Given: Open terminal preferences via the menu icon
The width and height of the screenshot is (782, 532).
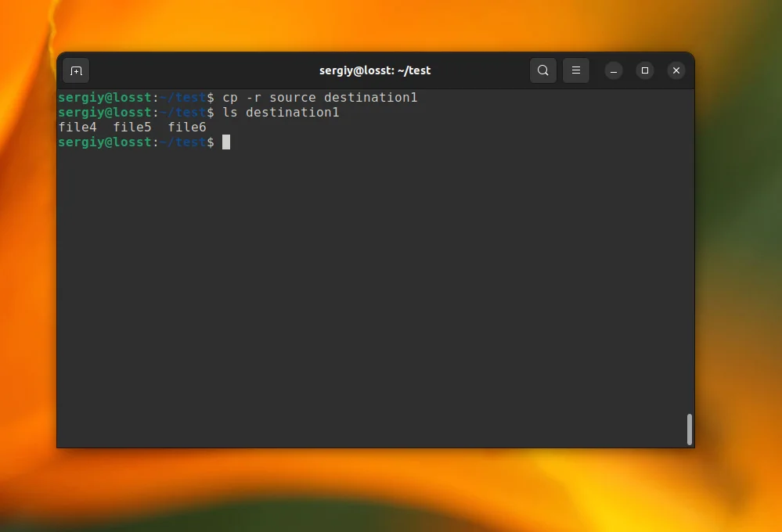Looking at the screenshot, I should pos(576,70).
